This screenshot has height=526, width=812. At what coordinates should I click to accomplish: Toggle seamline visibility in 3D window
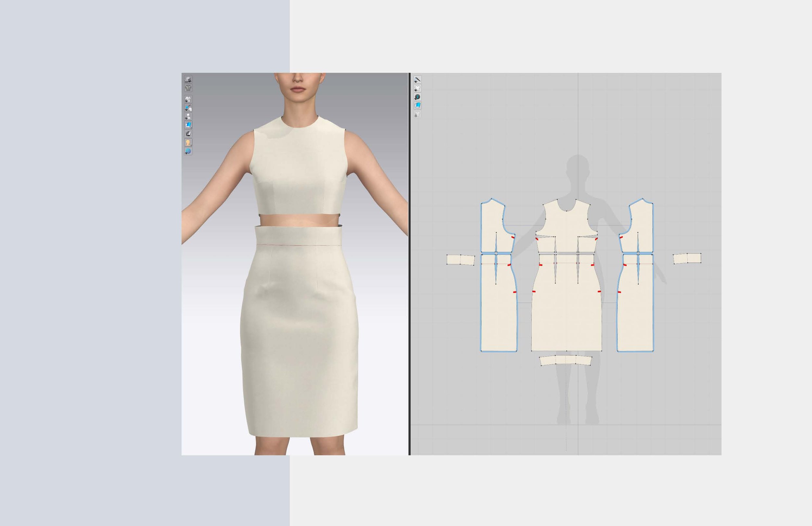point(188,108)
